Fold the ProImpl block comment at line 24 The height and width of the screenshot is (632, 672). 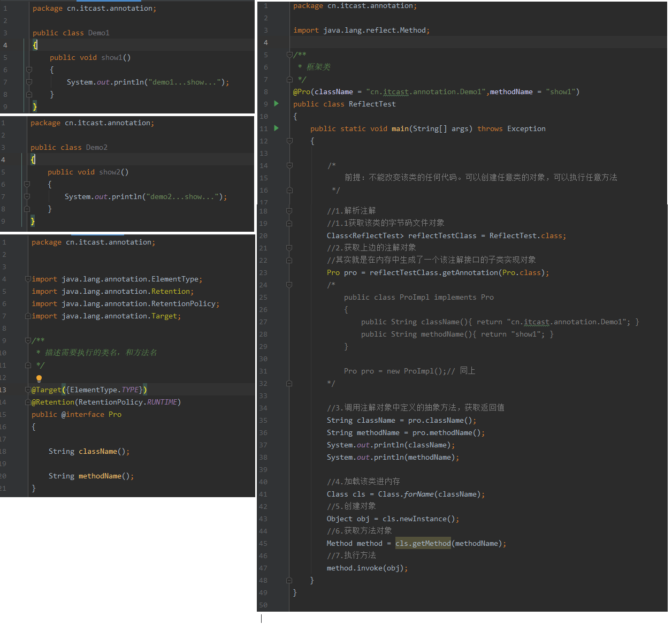coord(289,285)
